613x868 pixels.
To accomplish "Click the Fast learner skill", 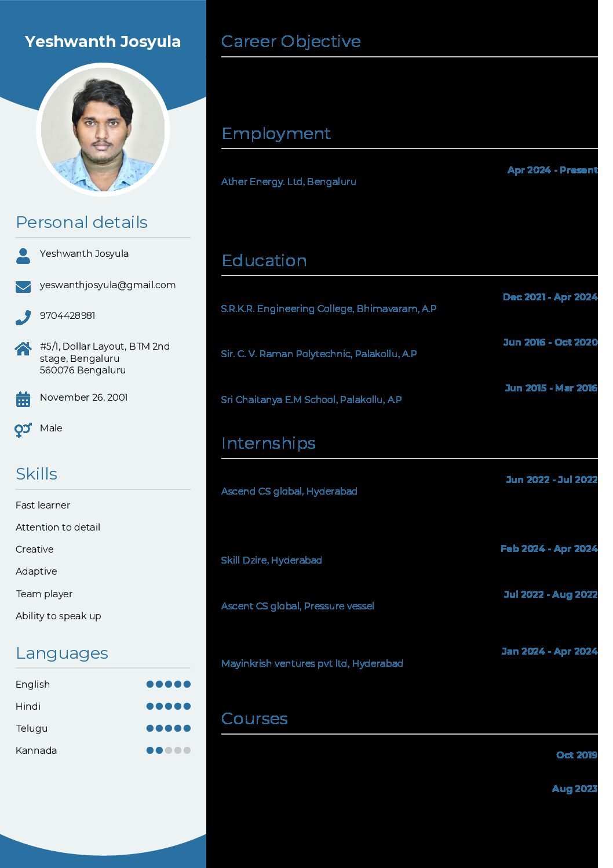I will 43,505.
